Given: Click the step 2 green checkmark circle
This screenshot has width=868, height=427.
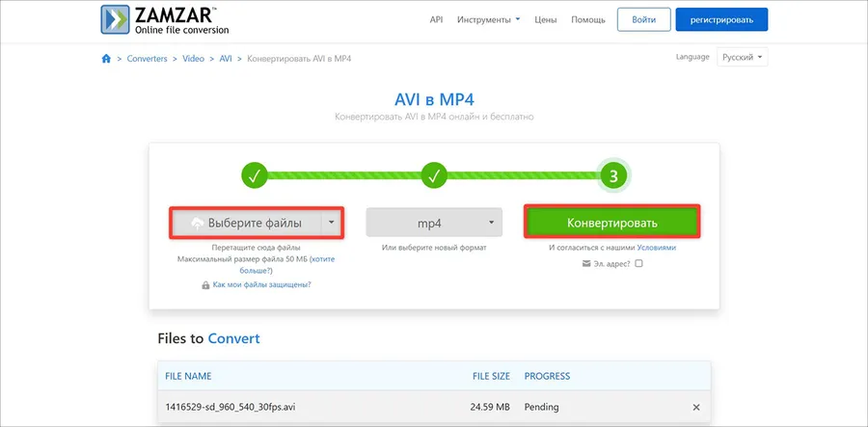Looking at the screenshot, I should [x=434, y=175].
